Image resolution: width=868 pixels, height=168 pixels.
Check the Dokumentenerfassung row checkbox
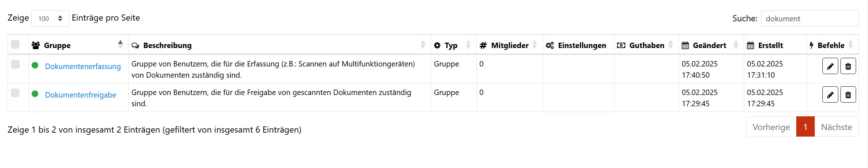[x=15, y=64]
